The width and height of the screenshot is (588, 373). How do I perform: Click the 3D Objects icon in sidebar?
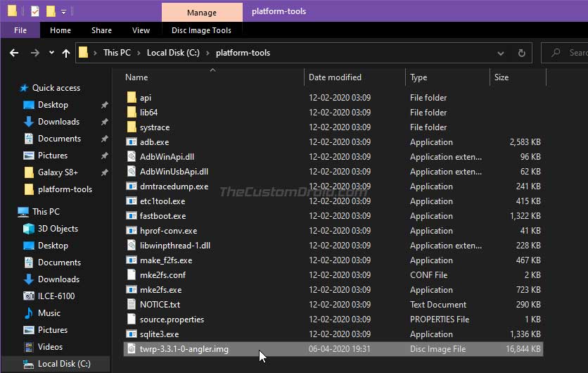pos(29,229)
